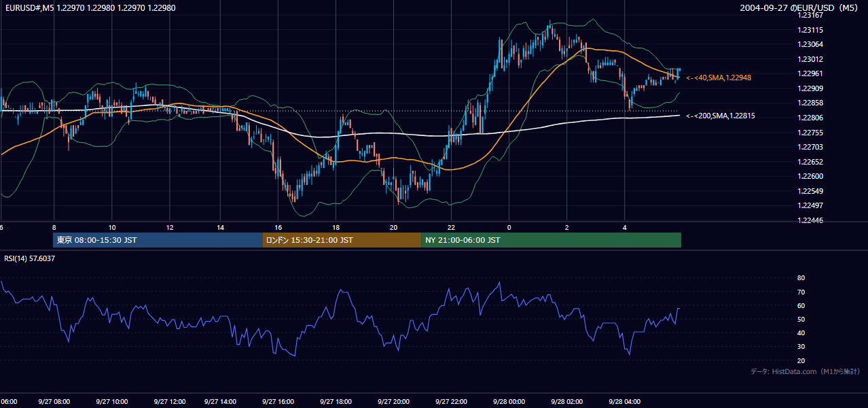This screenshot has width=868, height=408.
Task: Click price axis value 1.22755
Action: (x=810, y=133)
